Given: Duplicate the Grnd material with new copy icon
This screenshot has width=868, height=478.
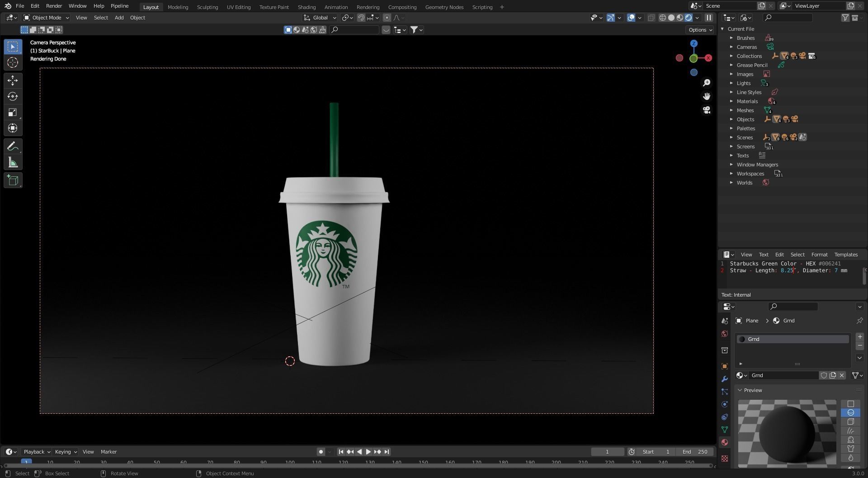Looking at the screenshot, I should (833, 375).
